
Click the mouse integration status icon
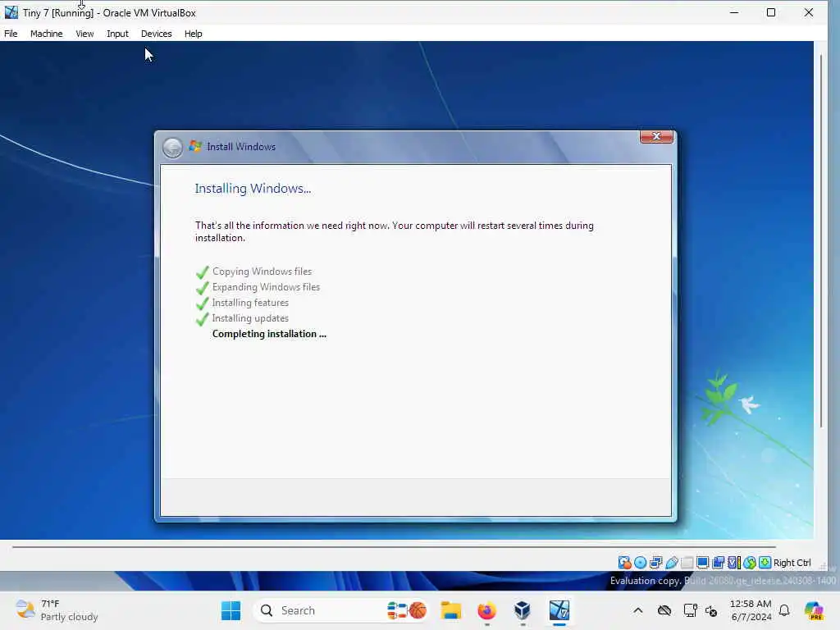750,563
